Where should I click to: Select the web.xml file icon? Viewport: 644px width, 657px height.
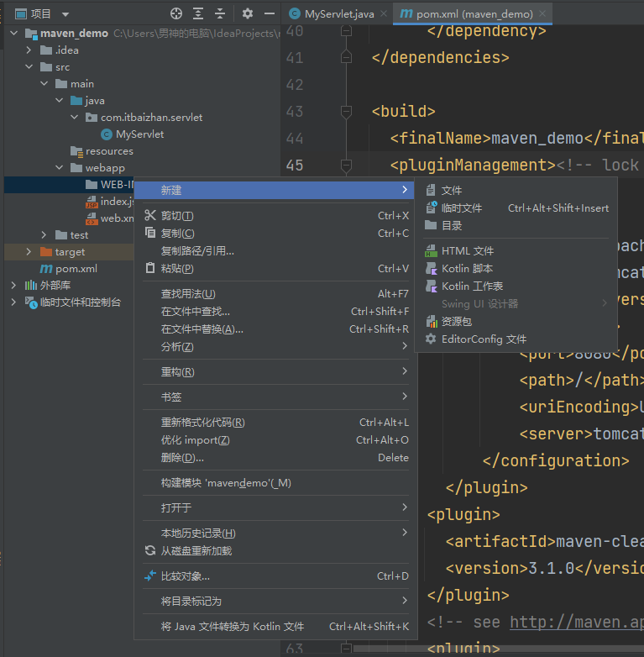click(x=92, y=218)
